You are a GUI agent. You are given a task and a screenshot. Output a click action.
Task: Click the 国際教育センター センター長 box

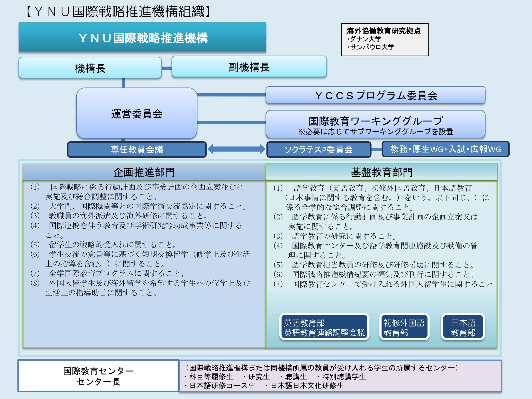point(98,376)
